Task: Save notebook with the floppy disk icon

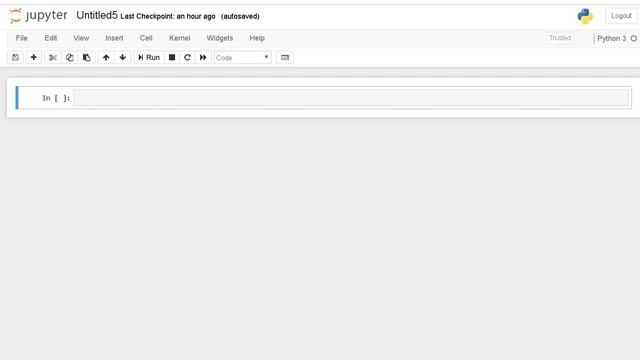Action: (x=16, y=58)
